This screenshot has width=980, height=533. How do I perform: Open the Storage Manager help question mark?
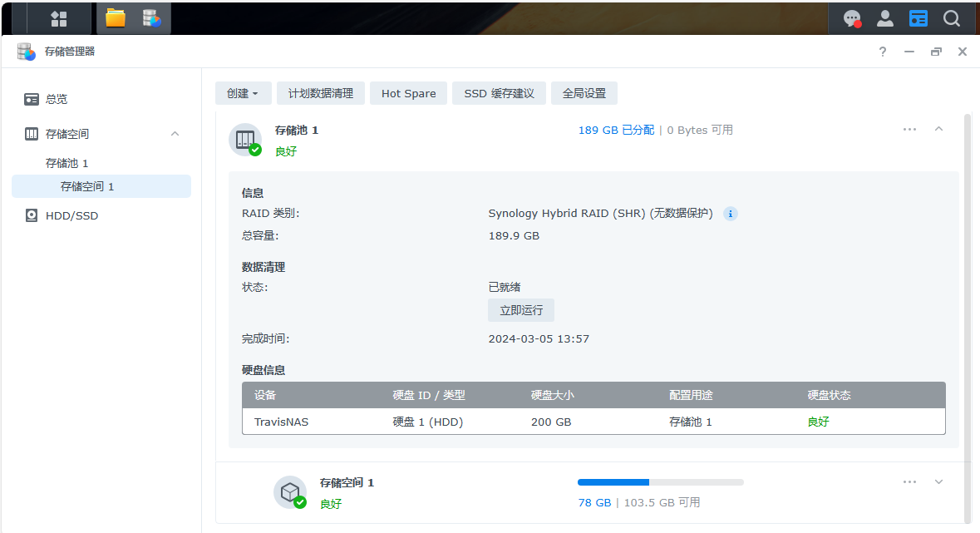point(883,52)
